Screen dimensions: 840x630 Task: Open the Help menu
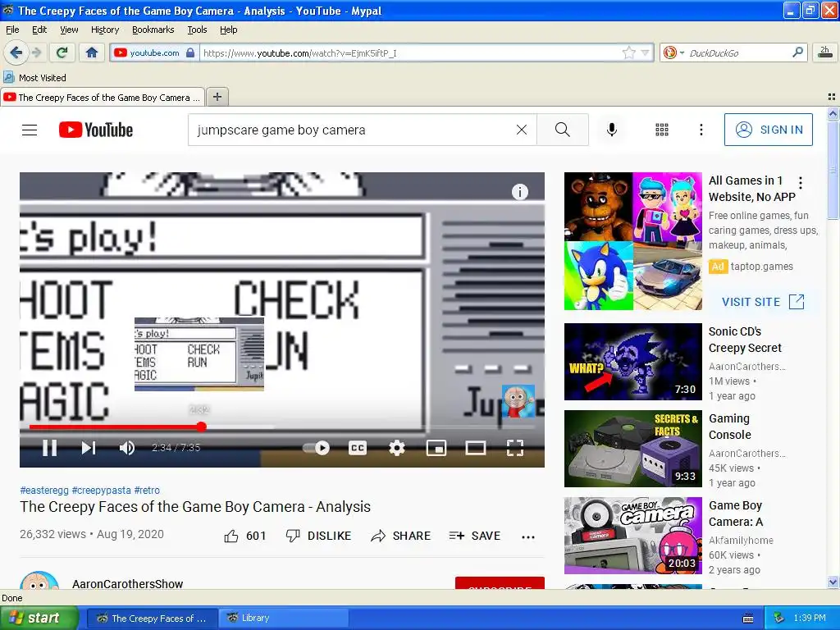[x=229, y=30]
